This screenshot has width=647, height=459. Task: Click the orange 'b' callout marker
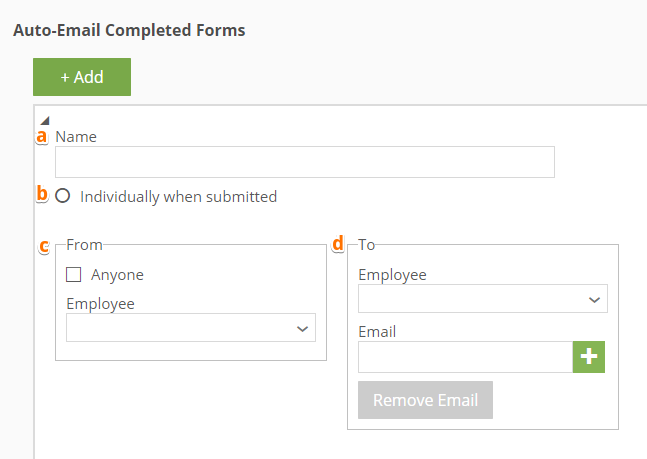pyautogui.click(x=42, y=195)
